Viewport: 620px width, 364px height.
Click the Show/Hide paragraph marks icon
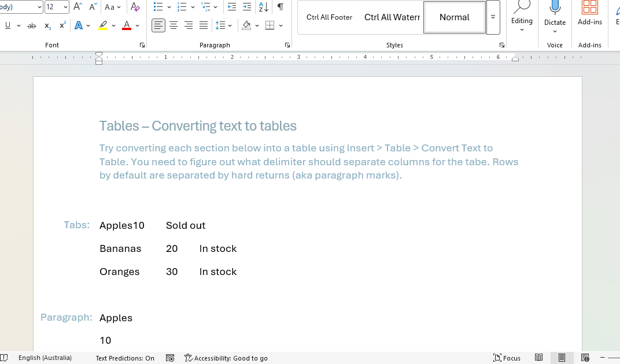(x=280, y=7)
